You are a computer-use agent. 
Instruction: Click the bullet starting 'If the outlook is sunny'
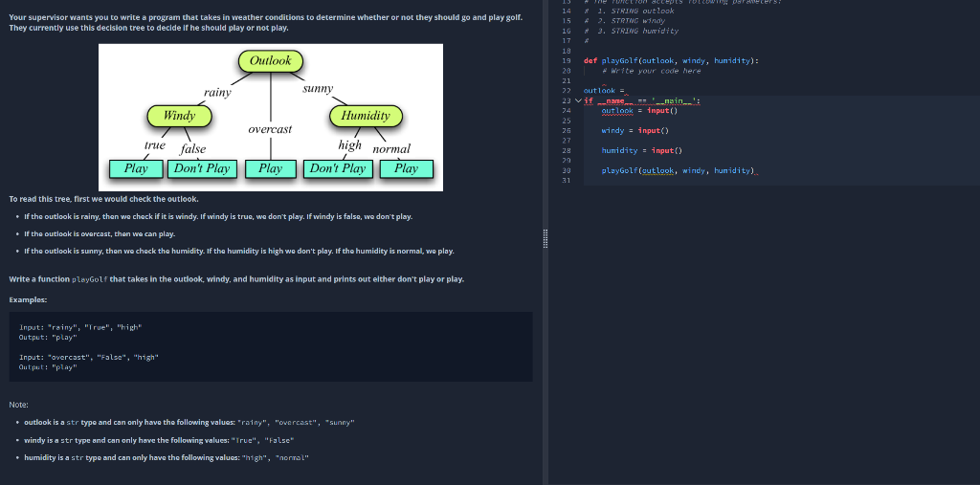pyautogui.click(x=238, y=252)
